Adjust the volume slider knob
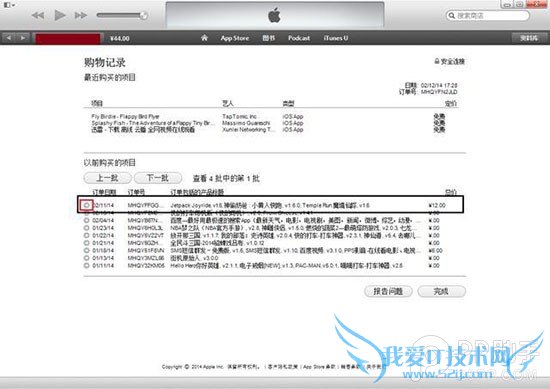550x389 pixels. click(x=143, y=15)
